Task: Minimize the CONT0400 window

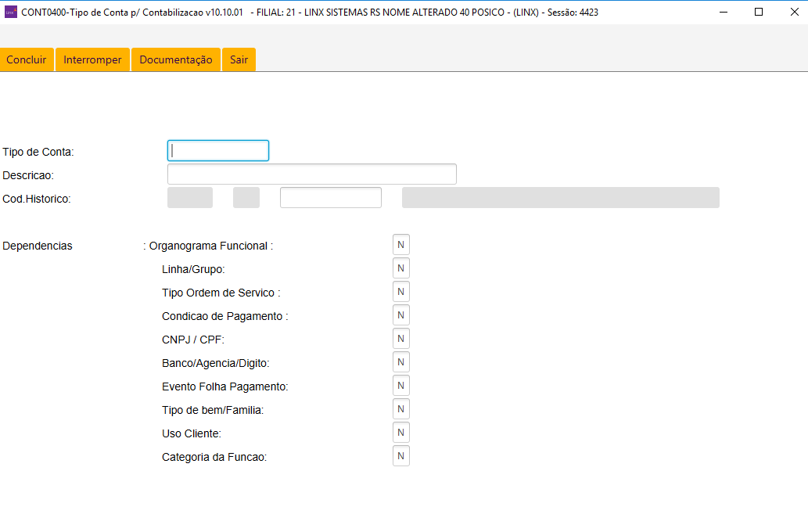Action: point(724,12)
